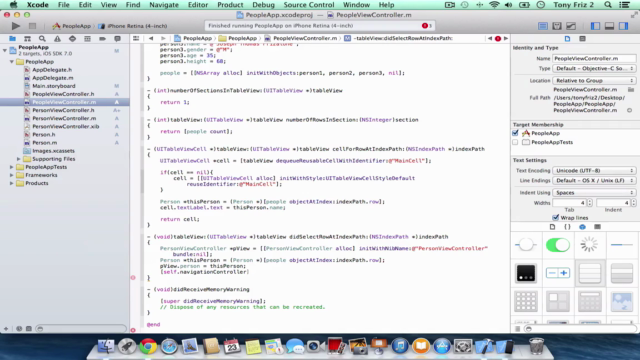The height and width of the screenshot is (360, 640).
Task: Show the File inspector
Action: pyautogui.click(x=567, y=38)
